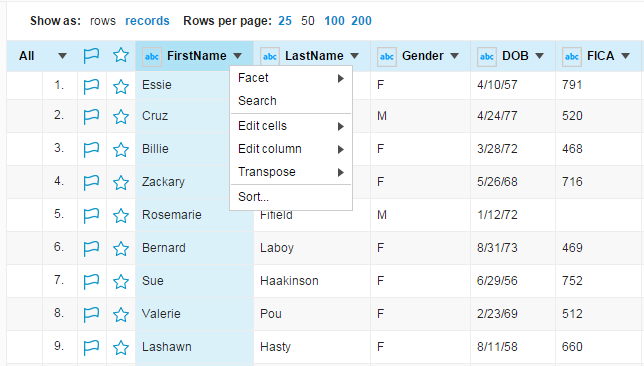Toggle star on Valerie's row
Image resolution: width=644 pixels, height=366 pixels.
point(121,315)
